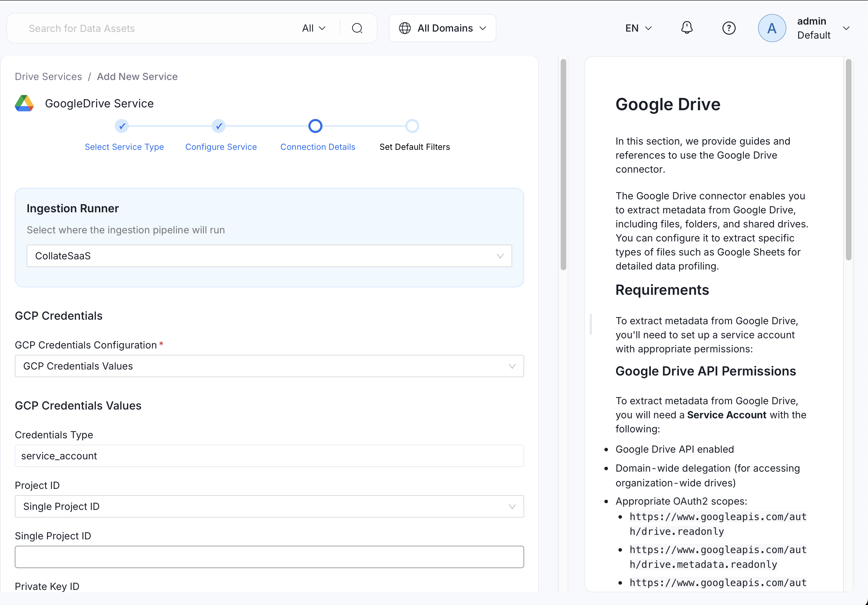Open the admin user avatar
This screenshot has height=605, width=868.
pyautogui.click(x=772, y=28)
